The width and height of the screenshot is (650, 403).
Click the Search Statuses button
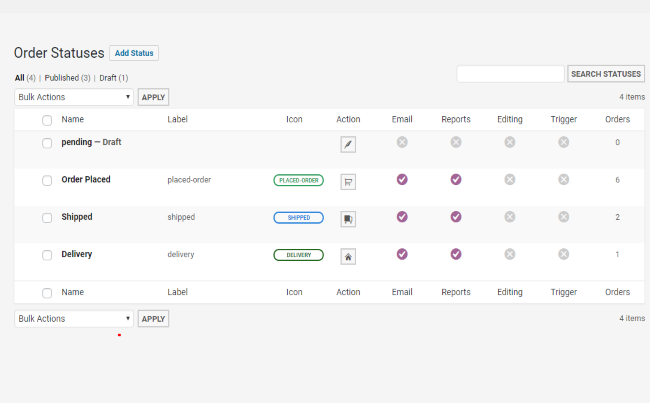[606, 74]
